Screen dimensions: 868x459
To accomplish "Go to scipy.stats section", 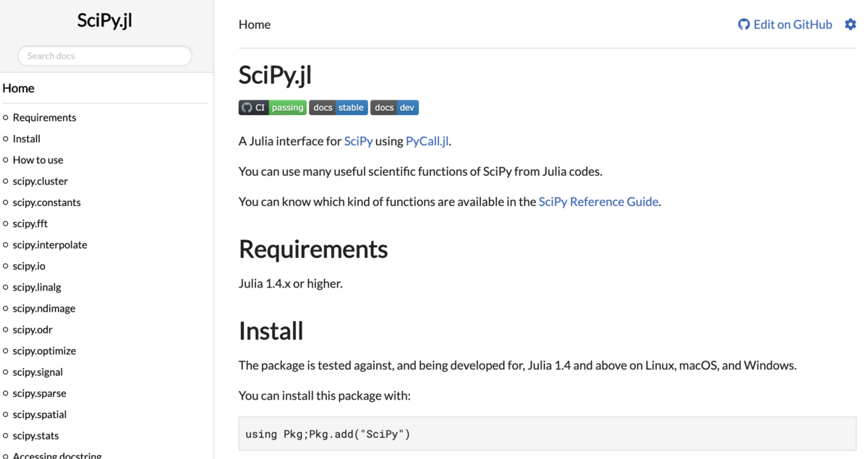I will pos(36,435).
